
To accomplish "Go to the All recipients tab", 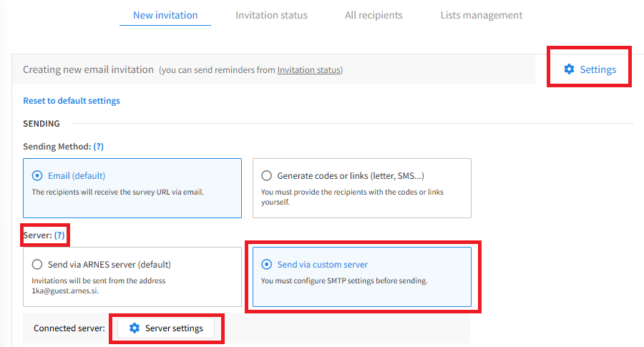I will coord(374,15).
